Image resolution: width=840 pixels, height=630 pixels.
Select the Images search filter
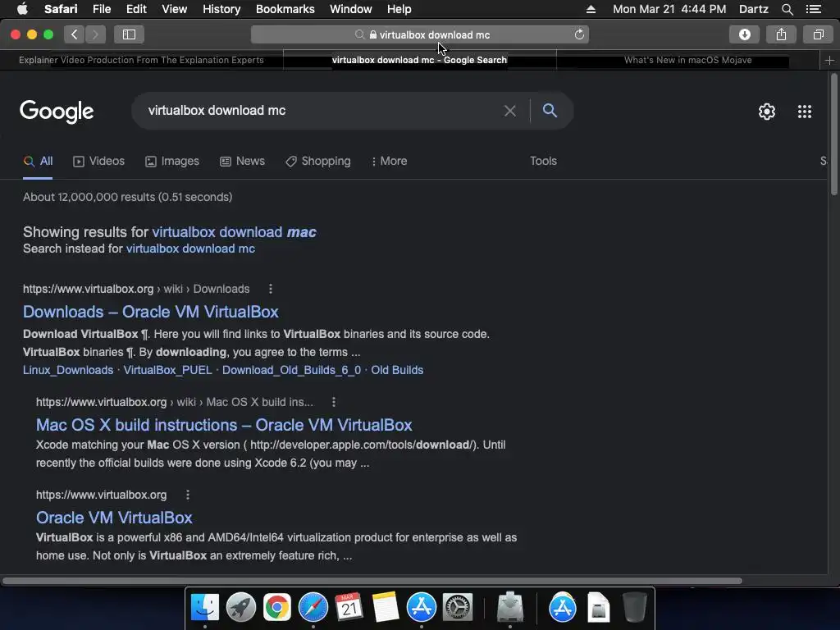coord(172,162)
